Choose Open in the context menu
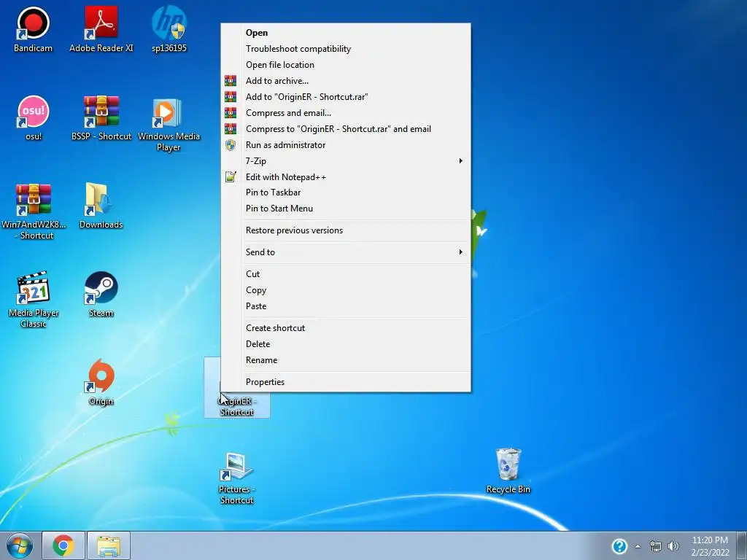The width and height of the screenshot is (747, 560). [346, 33]
